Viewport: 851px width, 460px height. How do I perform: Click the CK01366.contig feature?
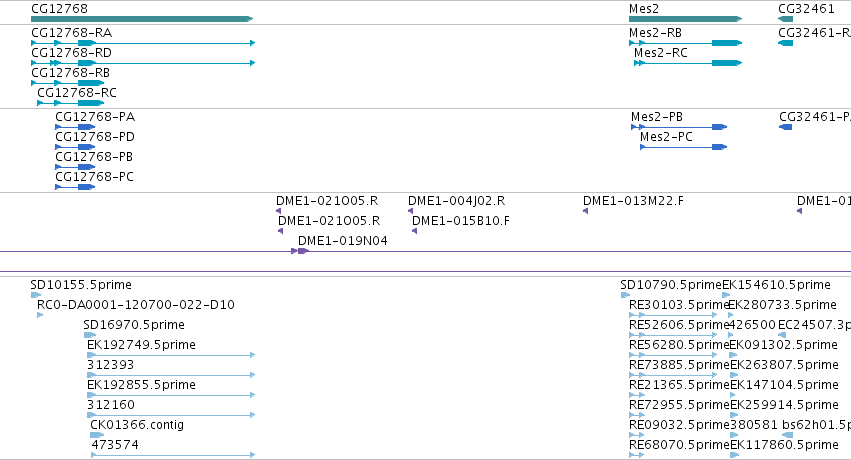pyautogui.click(x=97, y=435)
